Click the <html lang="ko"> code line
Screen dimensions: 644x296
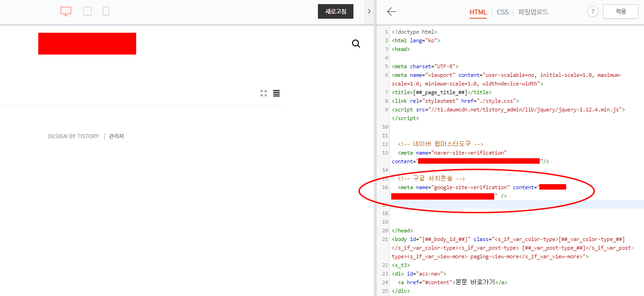coord(416,40)
